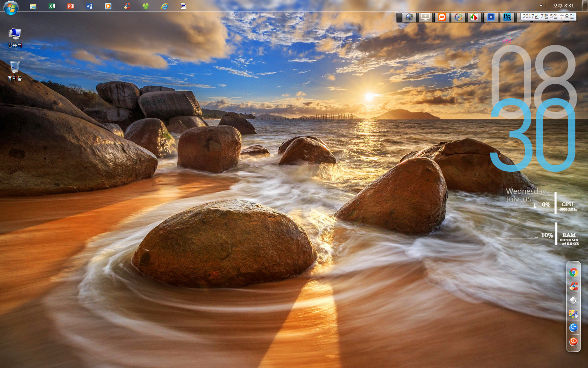Screen dimensions: 588x368
Task: Launch Excel from the taskbar
Action: tap(52, 6)
